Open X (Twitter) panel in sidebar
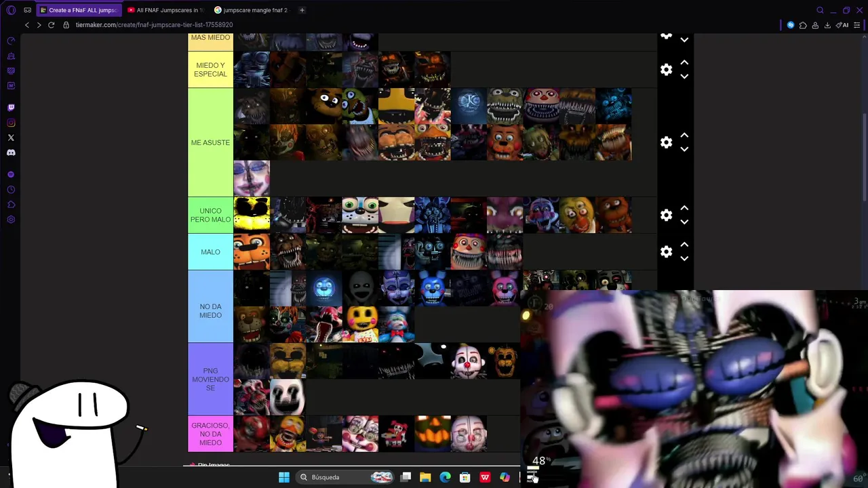 (x=11, y=138)
